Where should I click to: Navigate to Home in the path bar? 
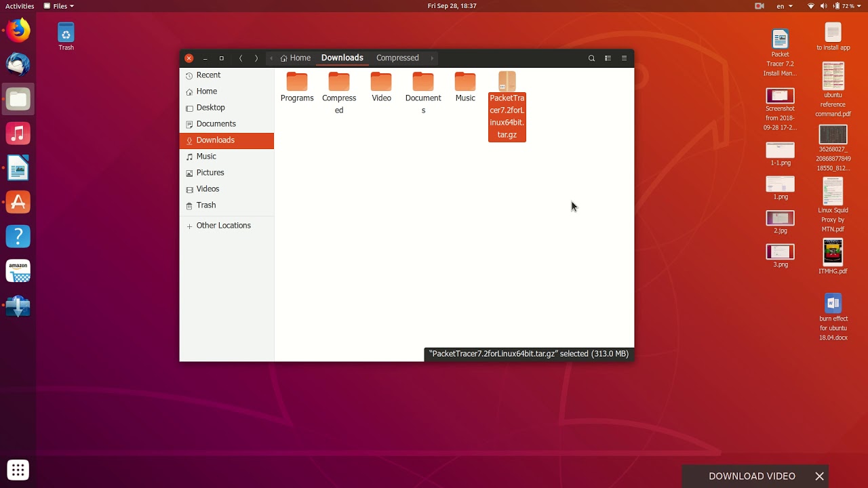pos(296,58)
